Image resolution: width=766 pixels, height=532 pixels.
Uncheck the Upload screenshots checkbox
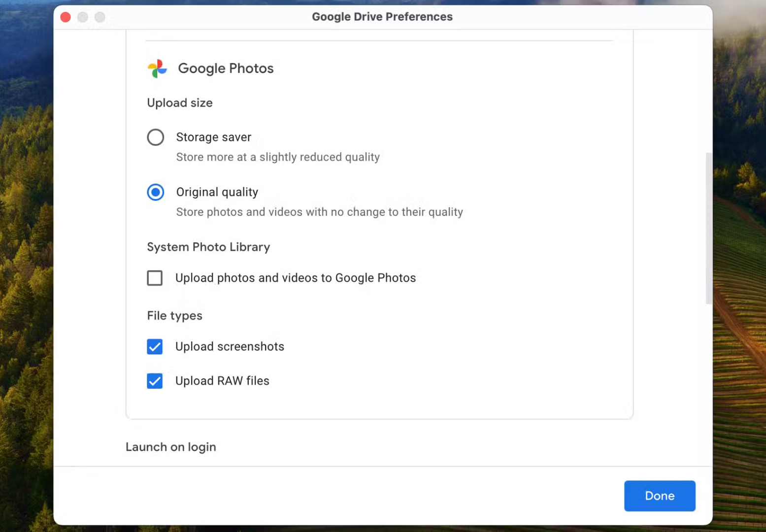[155, 347]
